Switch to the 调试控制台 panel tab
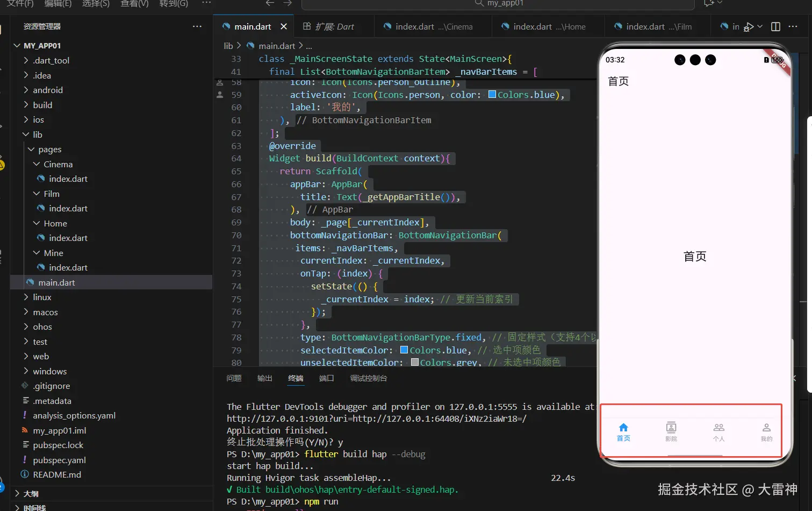Viewport: 812px width, 511px height. coord(368,378)
